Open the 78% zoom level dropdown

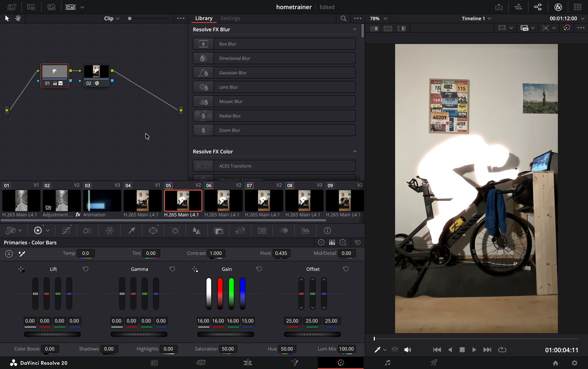[385, 18]
